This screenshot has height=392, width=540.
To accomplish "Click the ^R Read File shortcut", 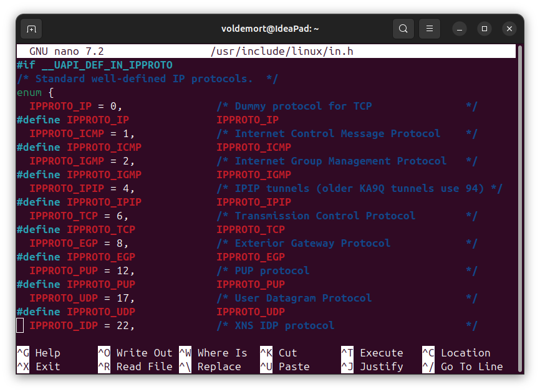I will [x=135, y=366].
